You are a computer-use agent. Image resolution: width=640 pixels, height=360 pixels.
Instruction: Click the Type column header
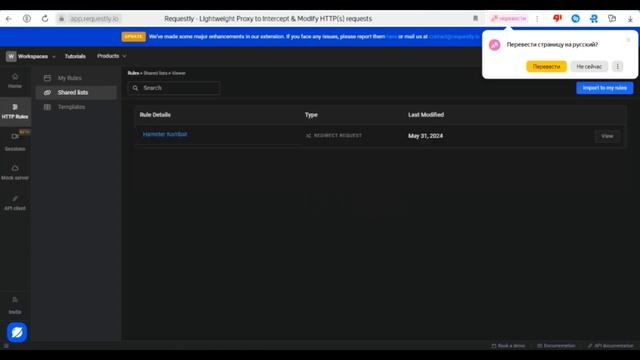(311, 115)
